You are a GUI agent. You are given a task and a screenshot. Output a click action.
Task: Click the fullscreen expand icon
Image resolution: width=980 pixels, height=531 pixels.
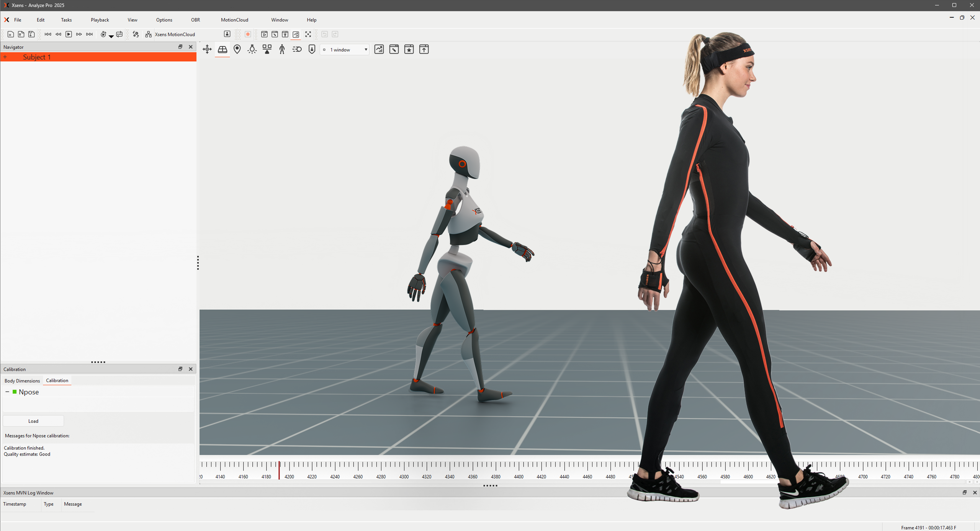308,34
